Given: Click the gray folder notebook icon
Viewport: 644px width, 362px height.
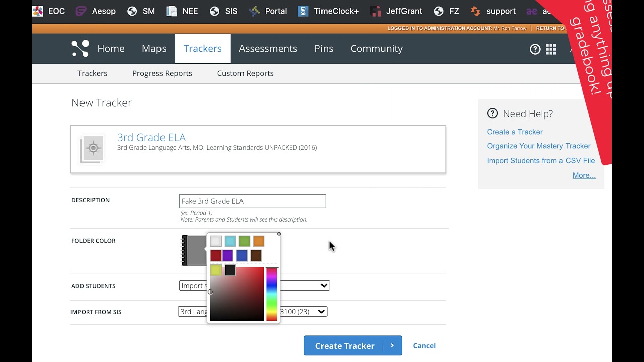Looking at the screenshot, I should click(x=194, y=250).
